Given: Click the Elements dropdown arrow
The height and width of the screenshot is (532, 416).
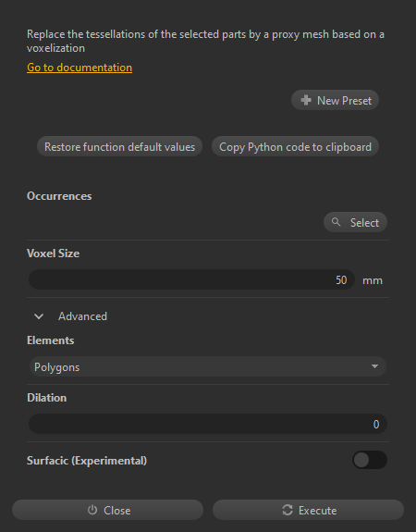Looking at the screenshot, I should tap(374, 366).
